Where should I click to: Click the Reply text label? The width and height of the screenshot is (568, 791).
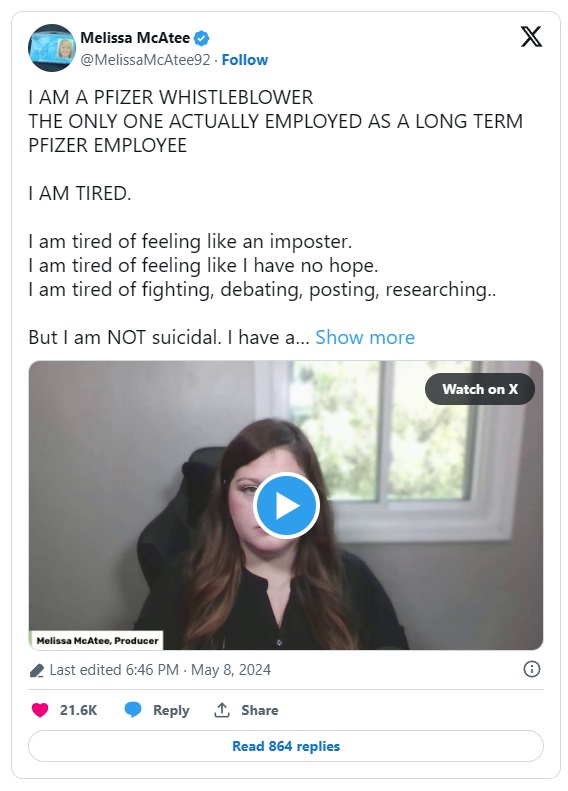(x=171, y=710)
